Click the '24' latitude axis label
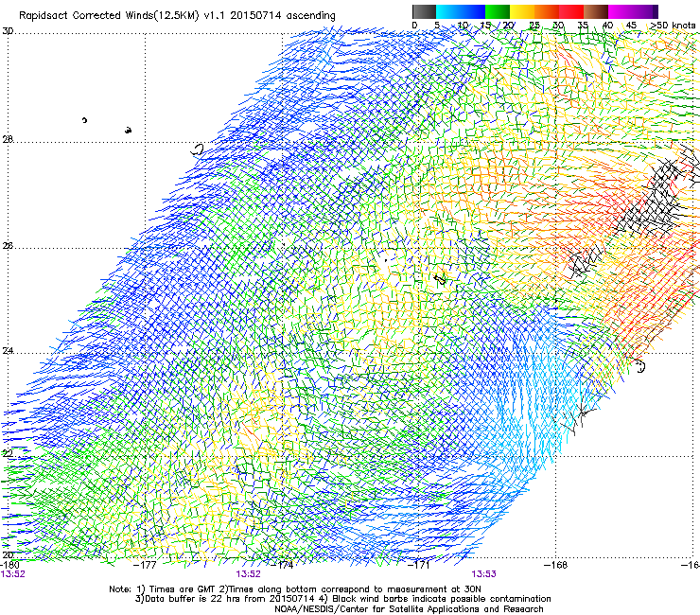Screen dimensions: 700x615 (x=8, y=351)
